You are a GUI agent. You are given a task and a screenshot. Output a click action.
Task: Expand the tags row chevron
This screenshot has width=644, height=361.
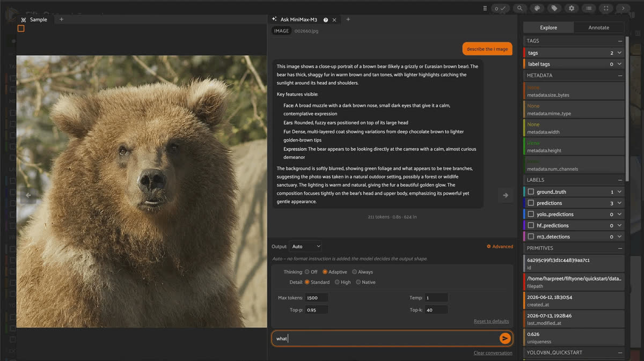pos(619,53)
